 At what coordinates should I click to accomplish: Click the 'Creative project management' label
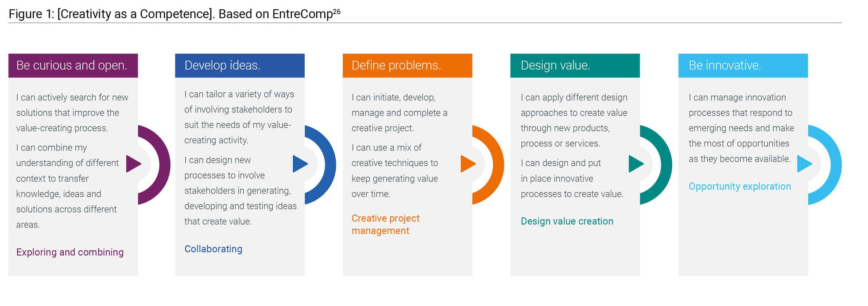coord(385,225)
